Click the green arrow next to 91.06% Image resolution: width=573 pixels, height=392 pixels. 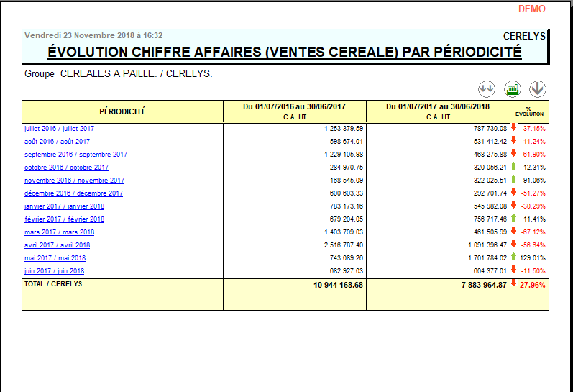coord(514,179)
